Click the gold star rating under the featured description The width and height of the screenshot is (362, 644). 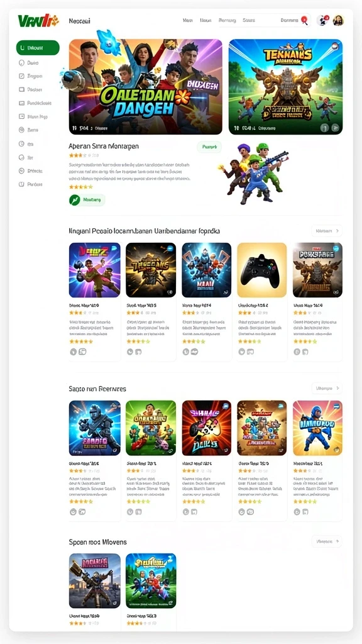pyautogui.click(x=80, y=187)
